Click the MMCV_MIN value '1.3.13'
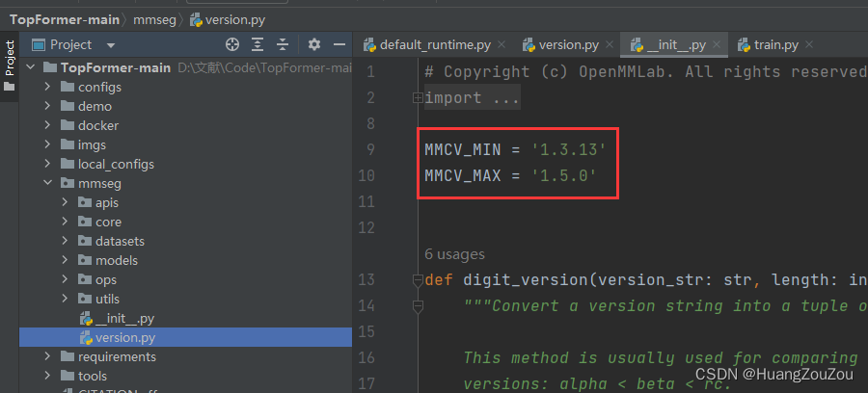 point(568,149)
